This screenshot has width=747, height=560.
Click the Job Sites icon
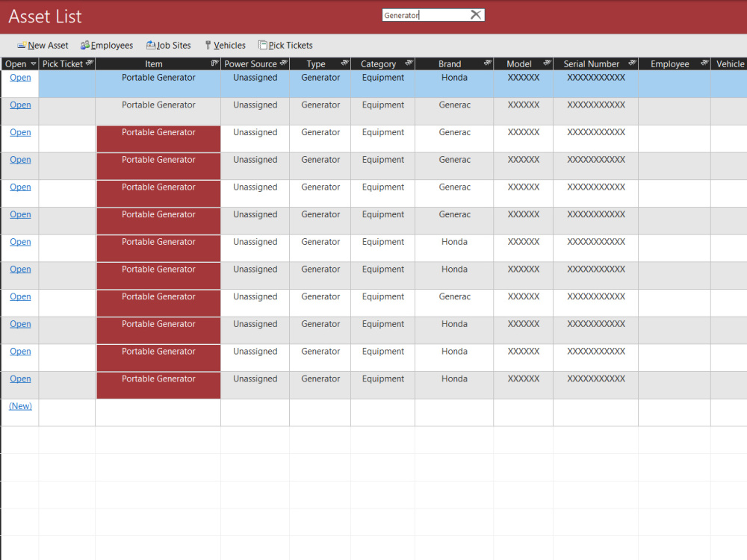point(151,46)
